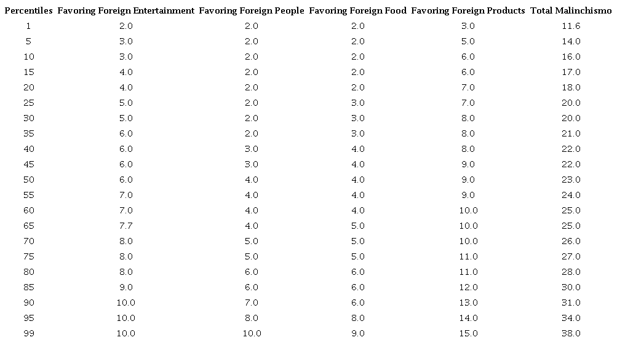Click the percentile 99 row label
617x364 pixels.
(28, 333)
